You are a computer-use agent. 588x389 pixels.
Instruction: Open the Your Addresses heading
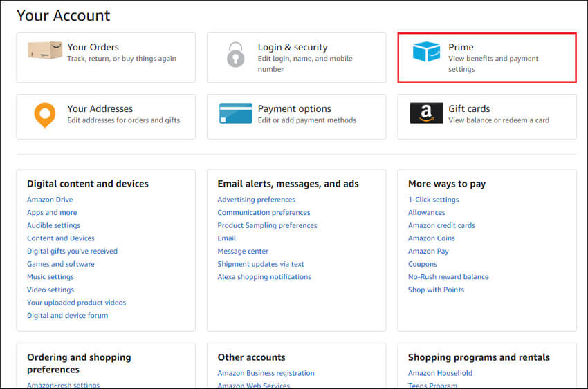point(100,108)
